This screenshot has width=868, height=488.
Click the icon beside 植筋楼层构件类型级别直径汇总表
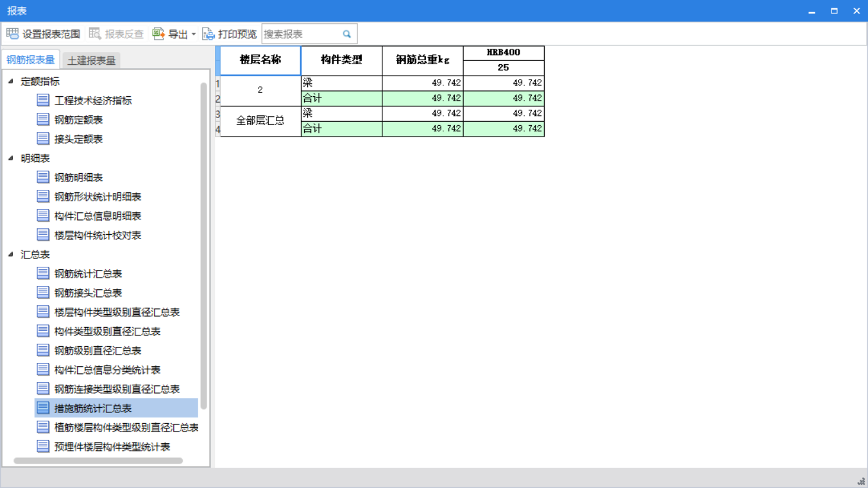(43, 427)
